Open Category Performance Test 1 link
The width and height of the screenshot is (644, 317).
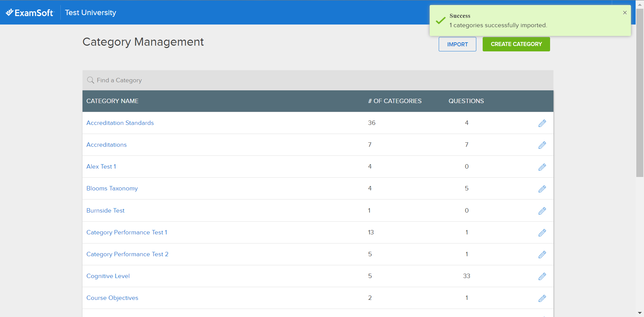pyautogui.click(x=127, y=232)
